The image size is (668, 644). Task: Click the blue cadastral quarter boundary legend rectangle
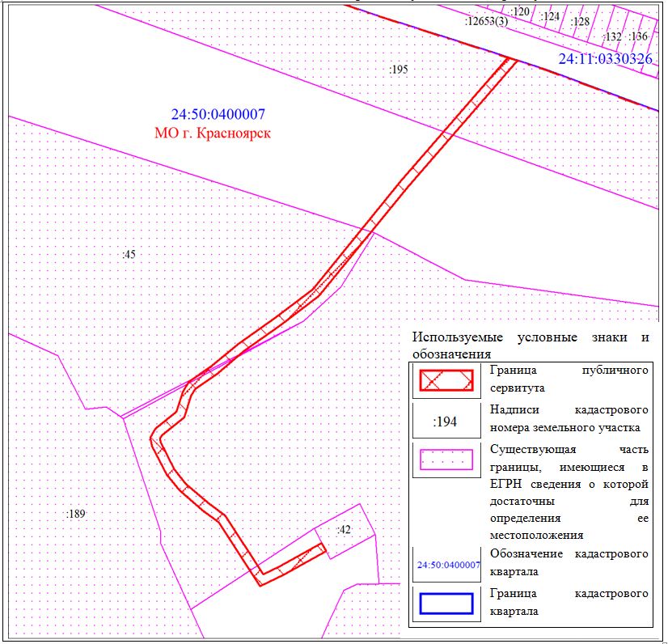click(x=445, y=604)
